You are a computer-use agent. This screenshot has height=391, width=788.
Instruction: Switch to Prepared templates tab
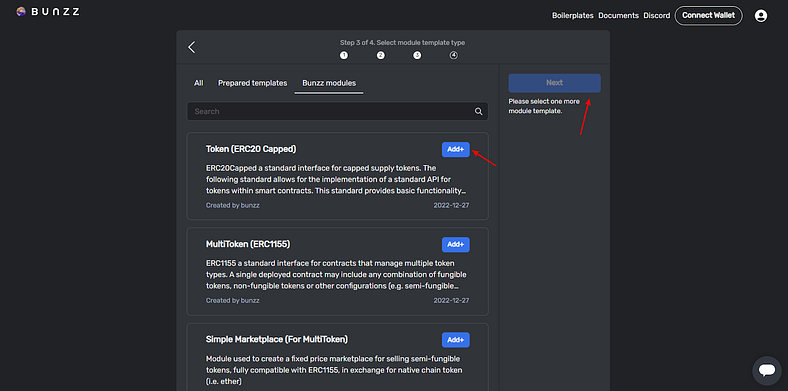[252, 83]
